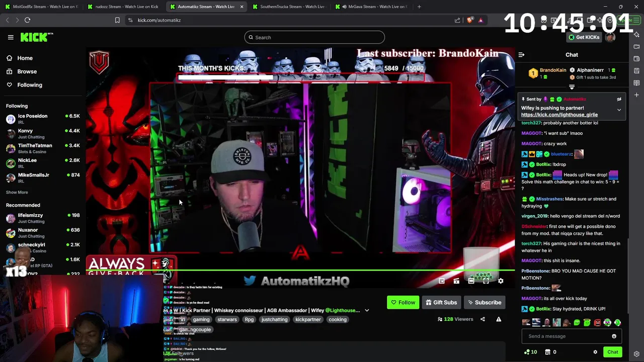
Task: Open mini player from video controls
Action: pyautogui.click(x=442, y=281)
